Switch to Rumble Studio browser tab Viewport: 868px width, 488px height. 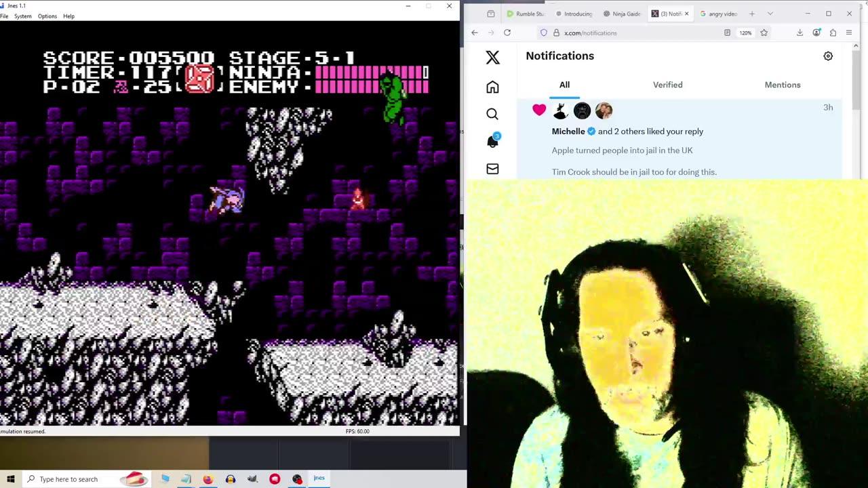526,14
